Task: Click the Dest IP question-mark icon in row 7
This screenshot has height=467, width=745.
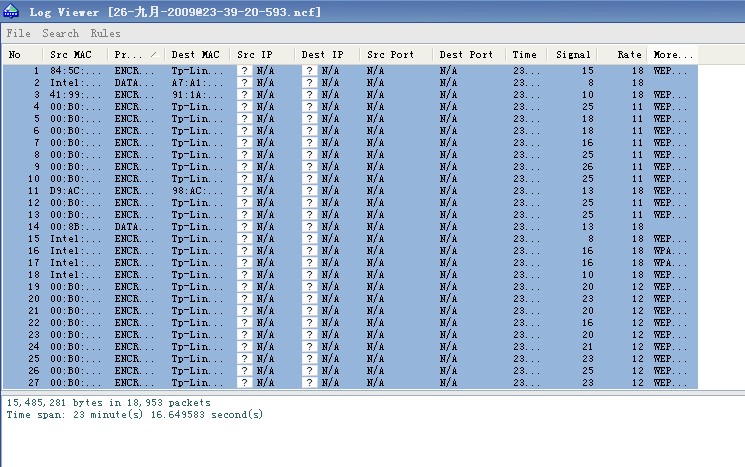Action: pyautogui.click(x=309, y=143)
